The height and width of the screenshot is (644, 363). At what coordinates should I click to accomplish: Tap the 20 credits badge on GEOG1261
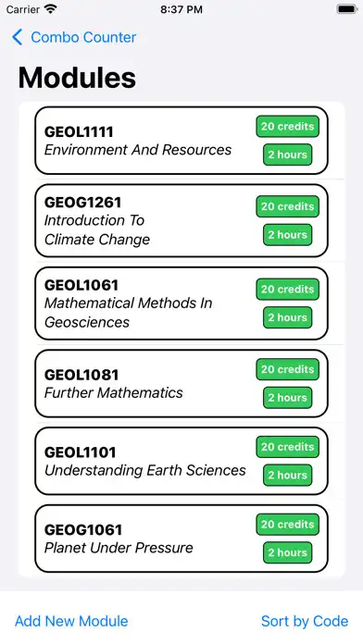287,206
